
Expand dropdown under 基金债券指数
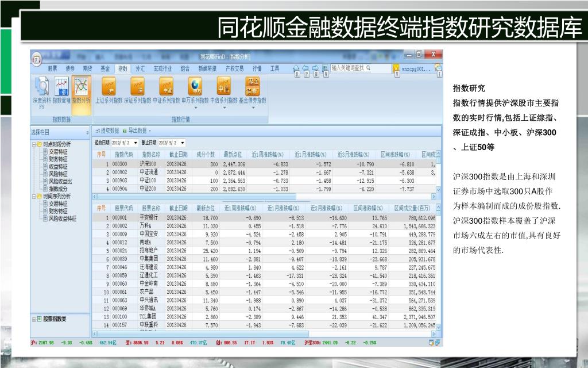253,108
